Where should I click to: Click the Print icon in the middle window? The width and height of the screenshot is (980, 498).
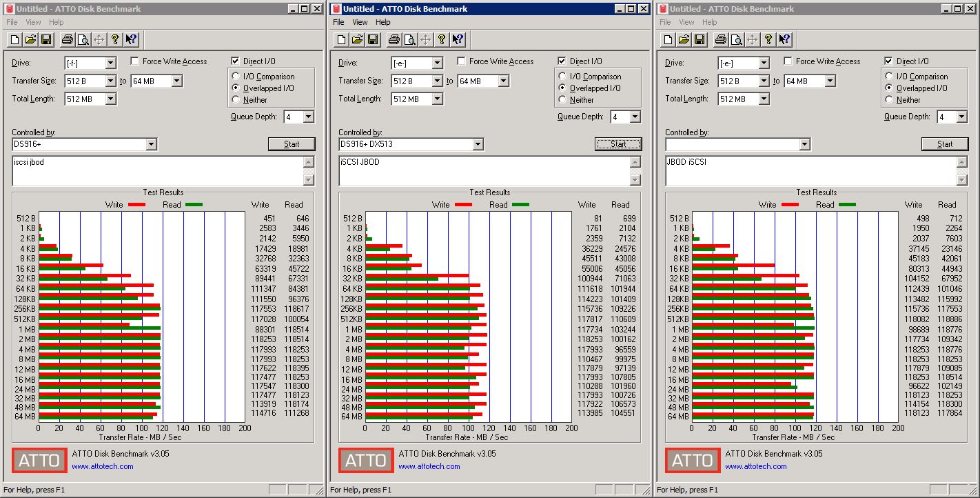tap(394, 39)
